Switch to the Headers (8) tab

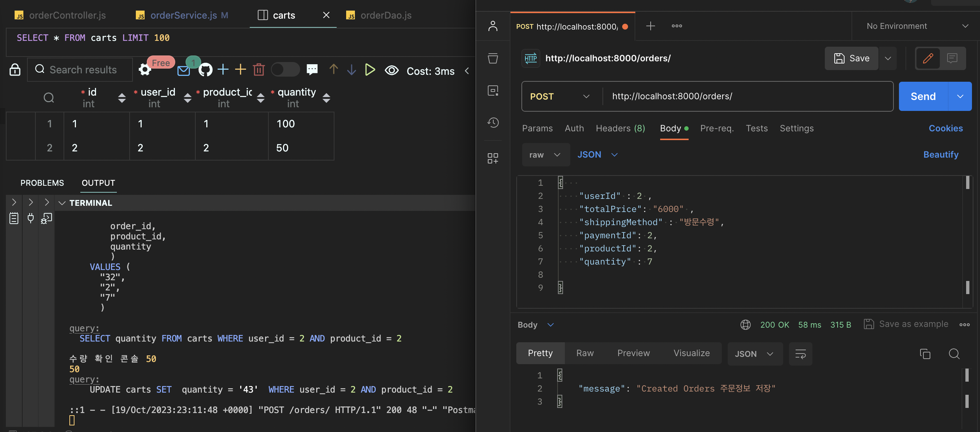click(x=620, y=128)
